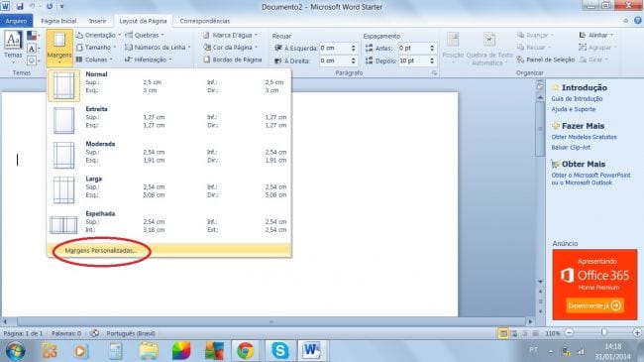Select the Larga margin preset

[169, 190]
